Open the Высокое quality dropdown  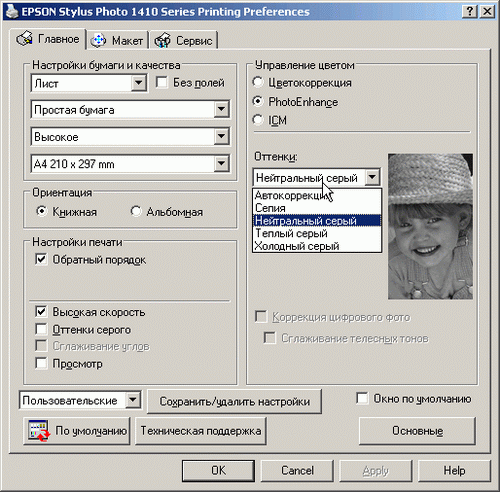tap(221, 136)
